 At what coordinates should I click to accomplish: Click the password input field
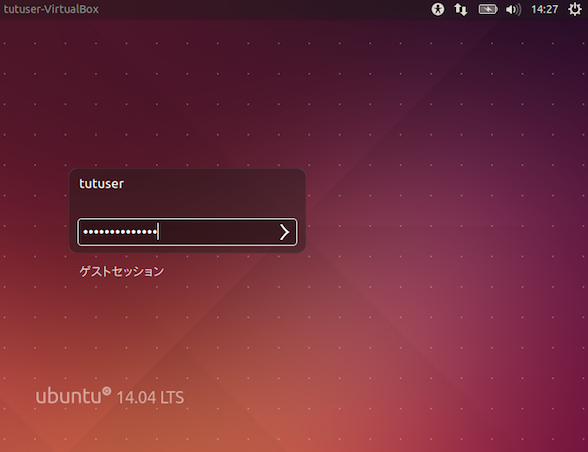point(187,232)
